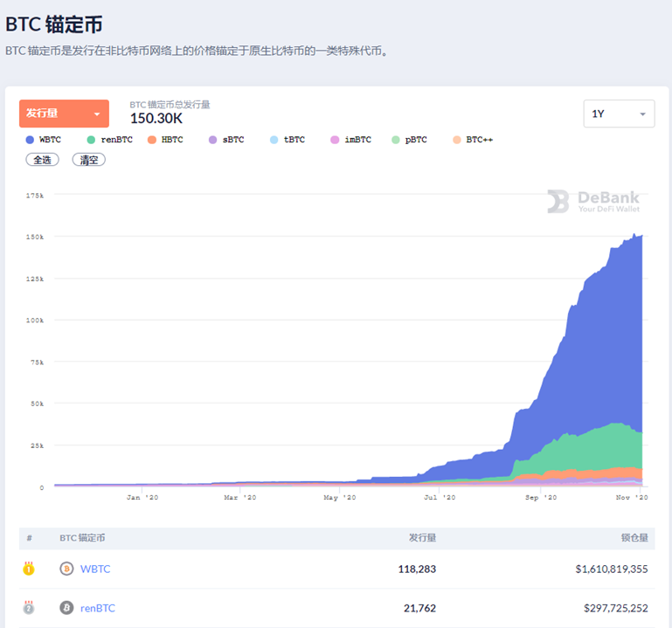672x628 pixels.
Task: Click the 150k y-axis label
Action: pos(35,237)
